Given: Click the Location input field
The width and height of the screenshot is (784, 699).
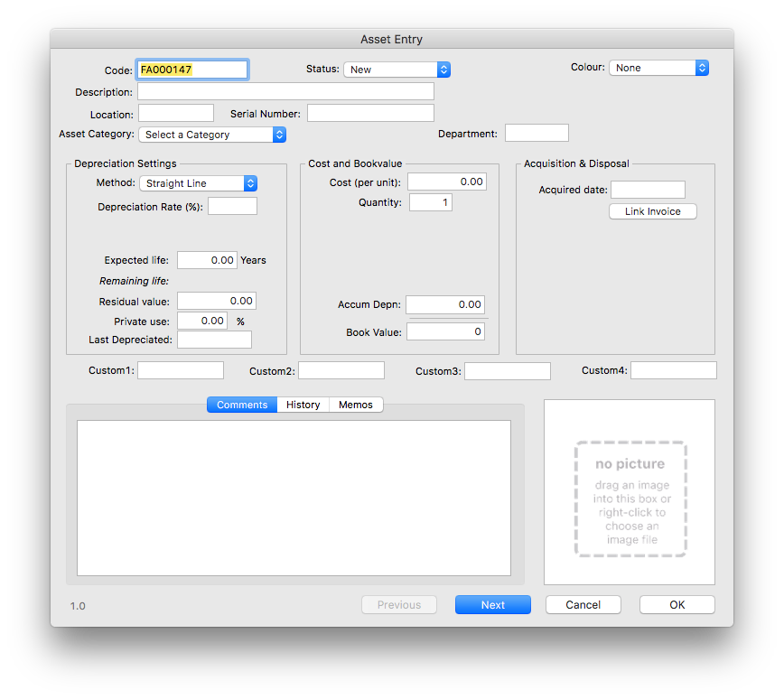Looking at the screenshot, I should [x=176, y=113].
